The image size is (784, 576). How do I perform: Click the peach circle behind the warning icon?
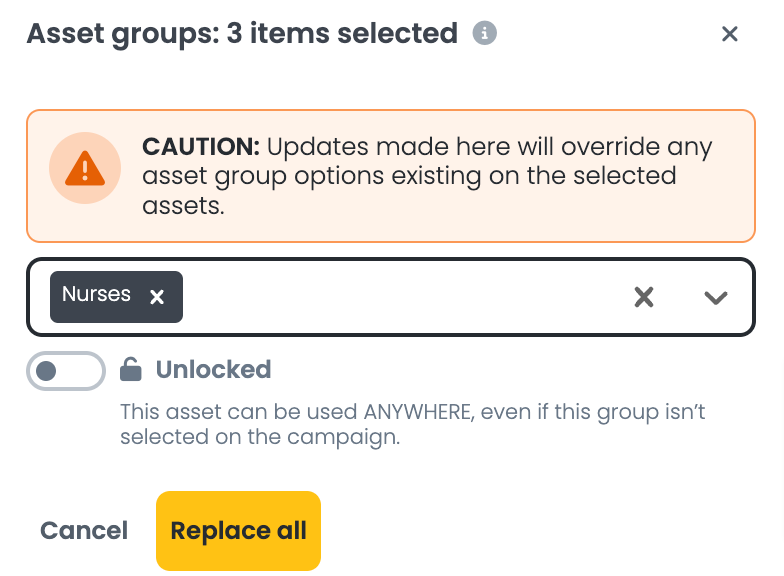(85, 168)
